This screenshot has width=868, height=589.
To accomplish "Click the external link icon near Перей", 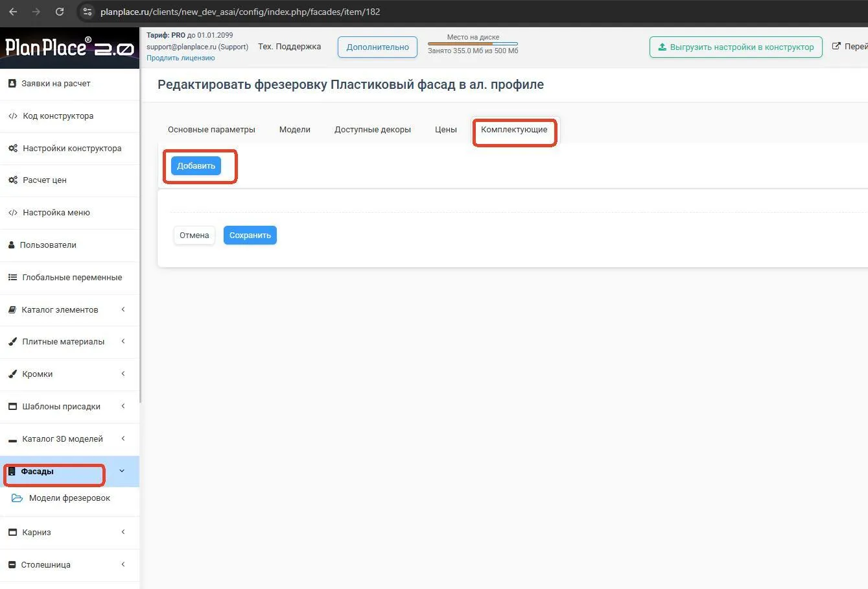I will tap(836, 46).
